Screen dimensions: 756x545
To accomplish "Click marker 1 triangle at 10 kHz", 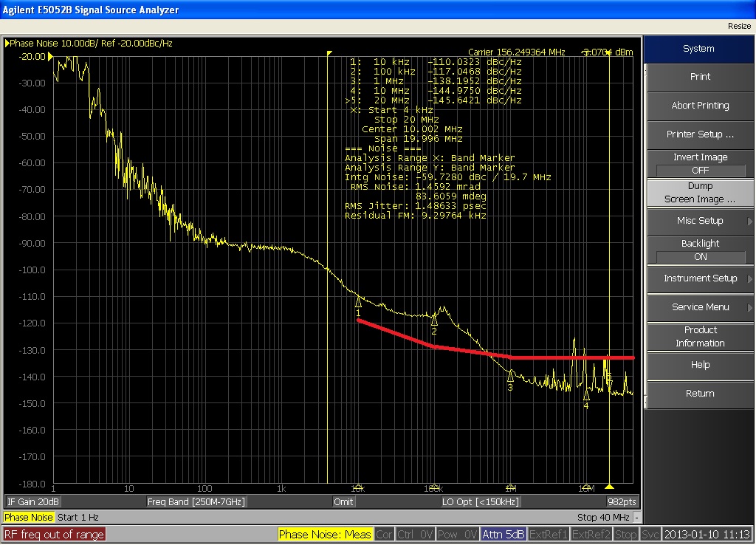I will 358,302.
